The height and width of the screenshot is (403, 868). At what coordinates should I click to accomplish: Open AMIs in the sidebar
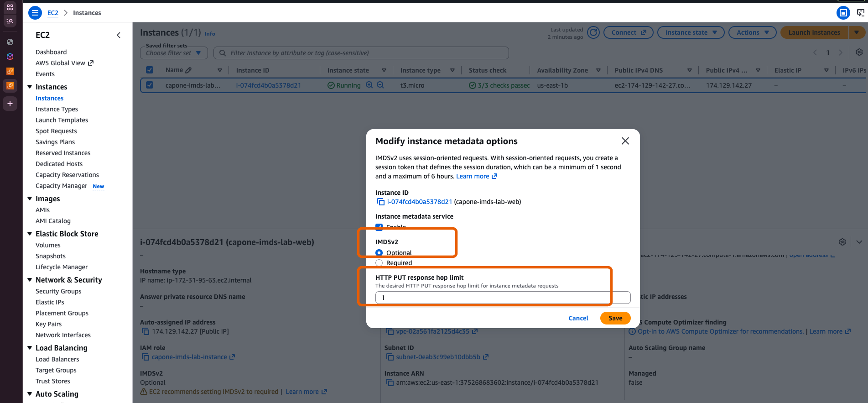42,210
